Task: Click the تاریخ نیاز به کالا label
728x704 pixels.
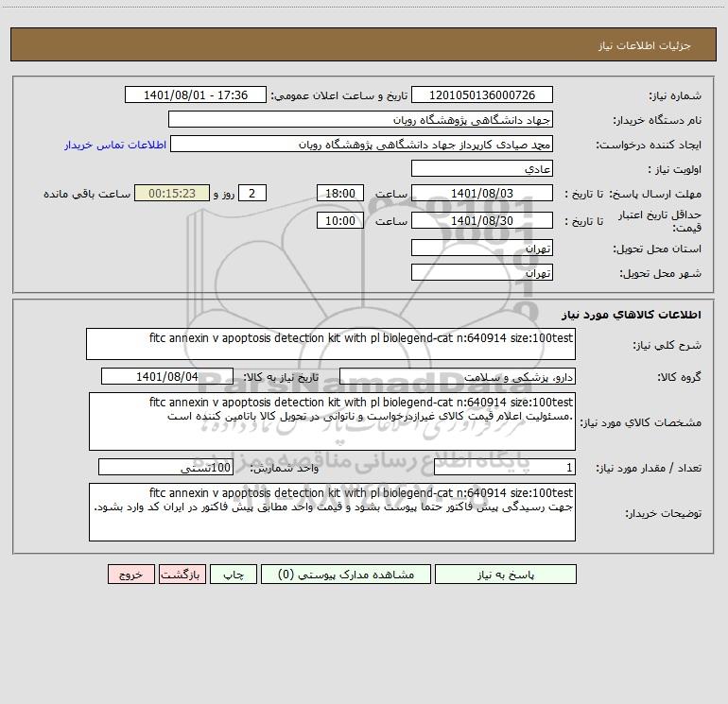Action: pos(281,377)
